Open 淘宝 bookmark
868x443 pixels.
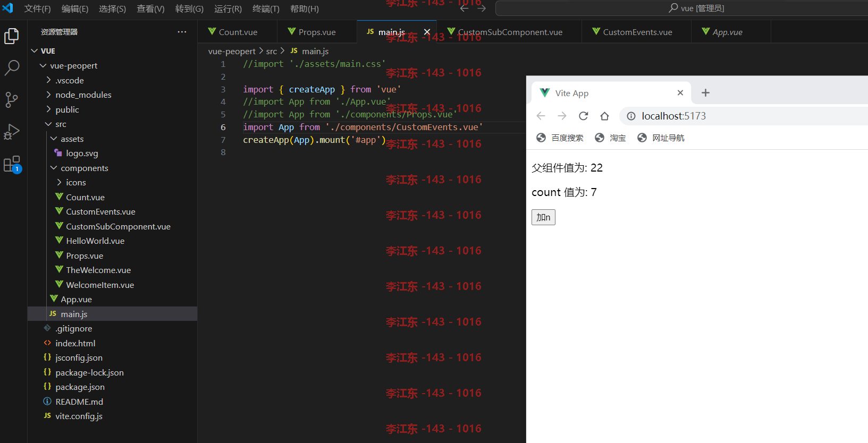[x=610, y=138]
